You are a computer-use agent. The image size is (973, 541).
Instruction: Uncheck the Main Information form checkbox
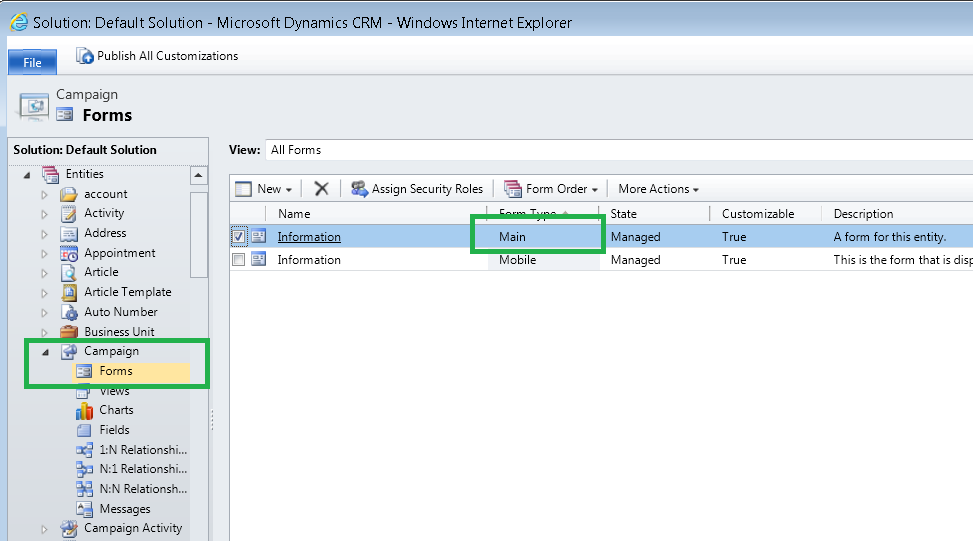pos(238,236)
